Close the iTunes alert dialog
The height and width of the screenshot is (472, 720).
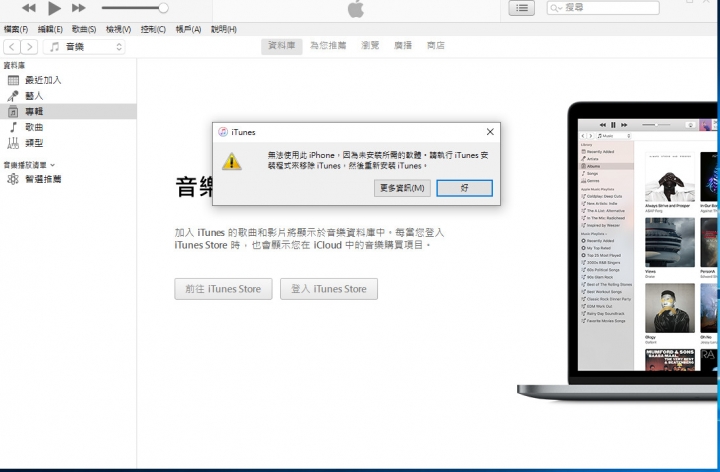point(490,132)
